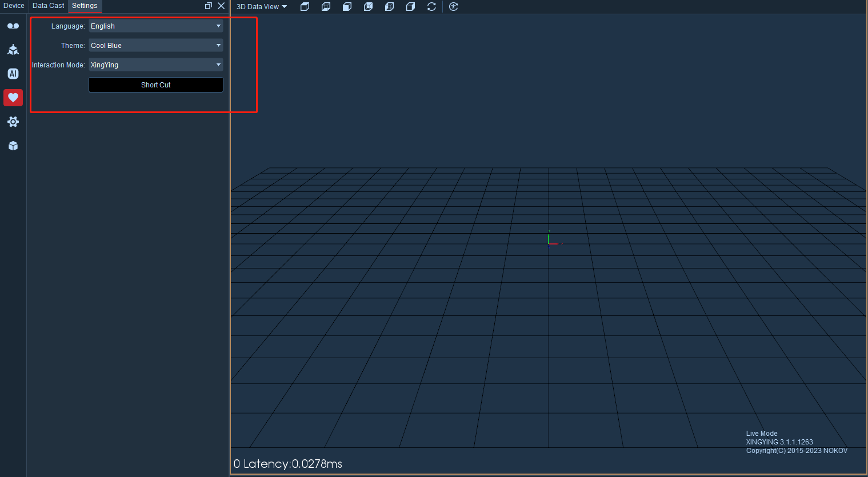
Task: Click the Live Mode text
Action: tap(762, 434)
